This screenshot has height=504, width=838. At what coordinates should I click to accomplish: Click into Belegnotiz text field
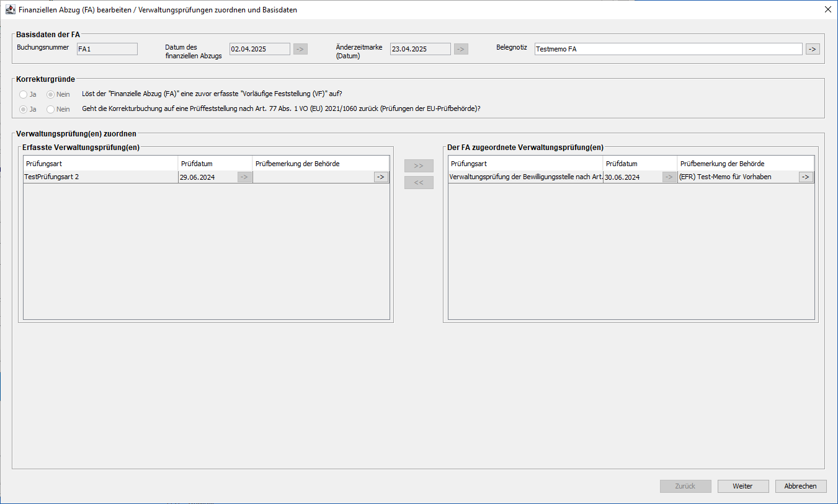[x=667, y=49]
